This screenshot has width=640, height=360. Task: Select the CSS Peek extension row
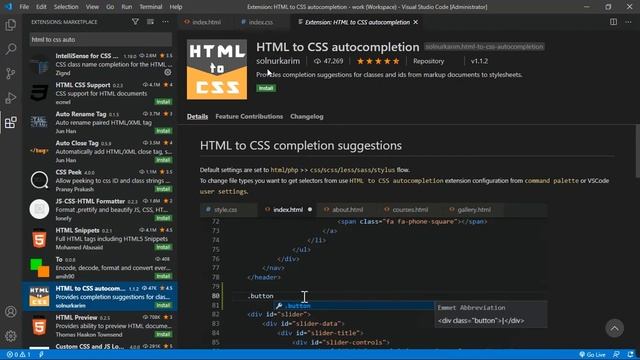[100, 180]
